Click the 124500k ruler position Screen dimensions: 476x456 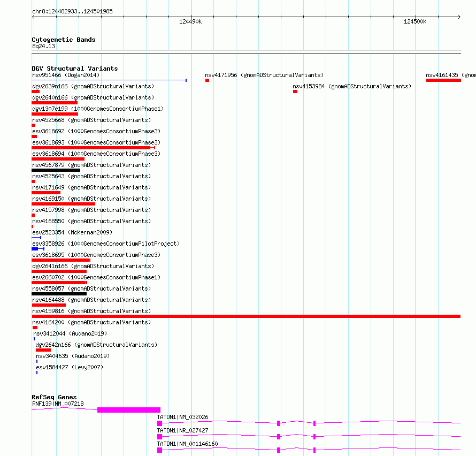click(415, 21)
